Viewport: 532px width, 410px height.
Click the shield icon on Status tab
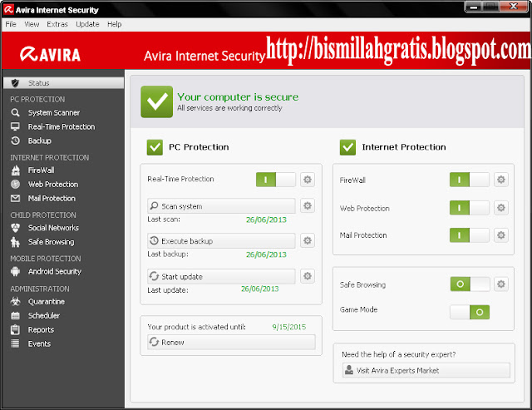(15, 83)
